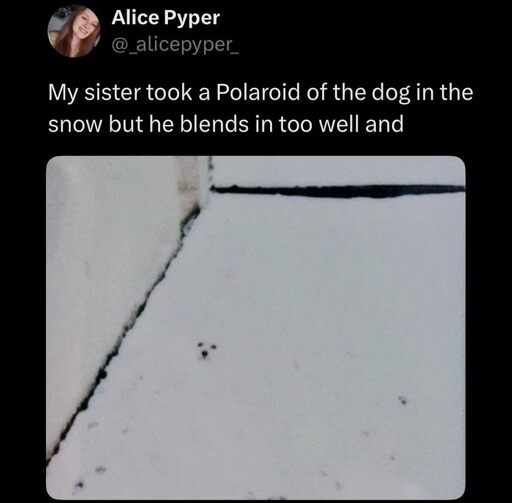This screenshot has width=512, height=503.
Task: Click the dog's nose in the photo
Action: point(204,355)
